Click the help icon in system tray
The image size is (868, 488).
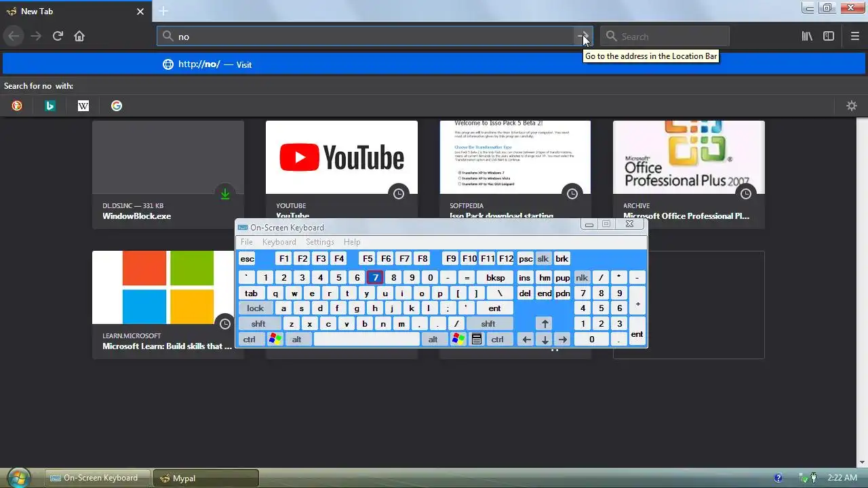click(778, 478)
